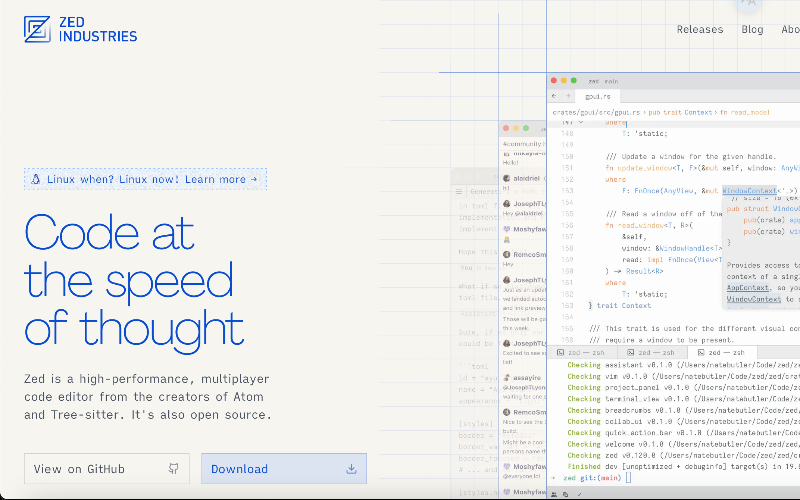Click the highlighted WindowContext symbol in code
This screenshot has height=500, width=800.
click(748, 190)
